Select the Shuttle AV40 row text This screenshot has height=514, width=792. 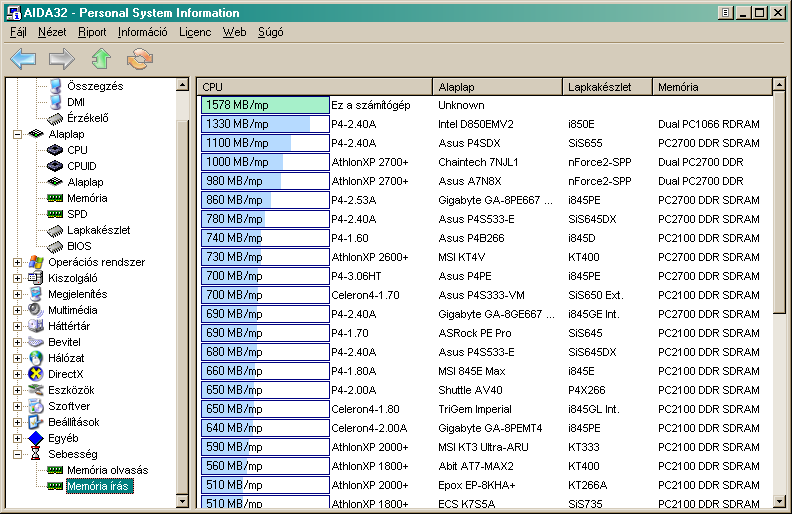tap(470, 390)
